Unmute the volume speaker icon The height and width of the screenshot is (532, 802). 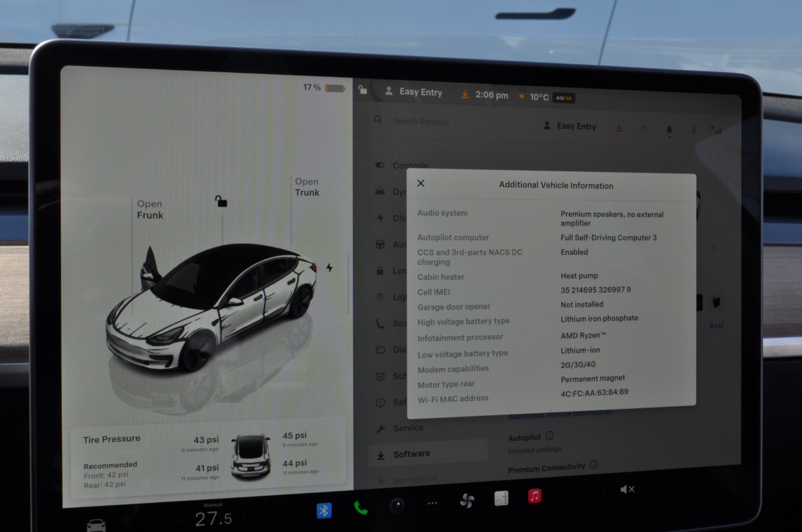[x=627, y=489]
